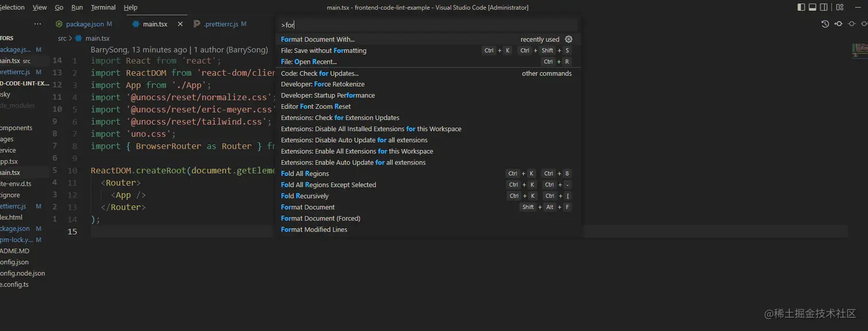Select the selected main.tsx file in explorer tree
The width and height of the screenshot is (868, 331).
[24, 173]
